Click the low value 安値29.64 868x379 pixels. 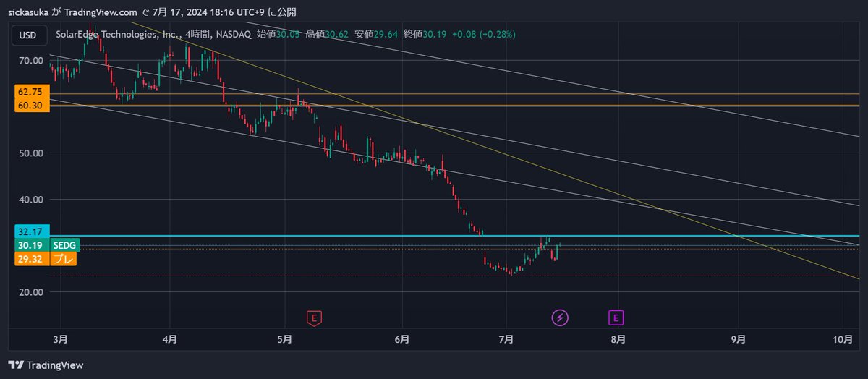(x=376, y=34)
